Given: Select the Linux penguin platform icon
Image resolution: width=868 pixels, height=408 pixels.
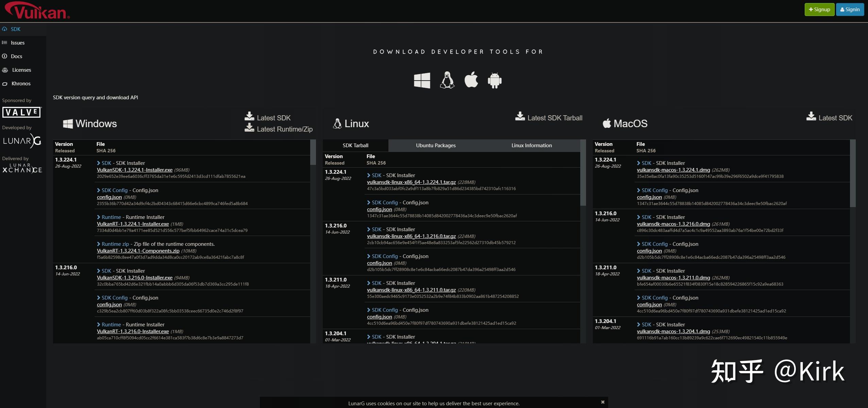Looking at the screenshot, I should coord(447,80).
